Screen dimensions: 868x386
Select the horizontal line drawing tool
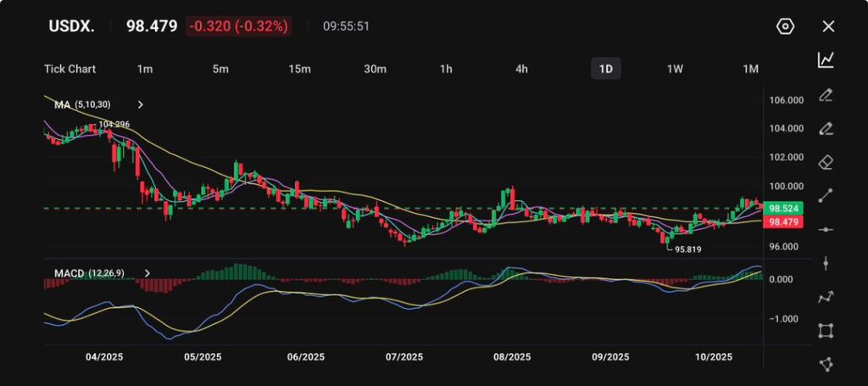point(826,229)
